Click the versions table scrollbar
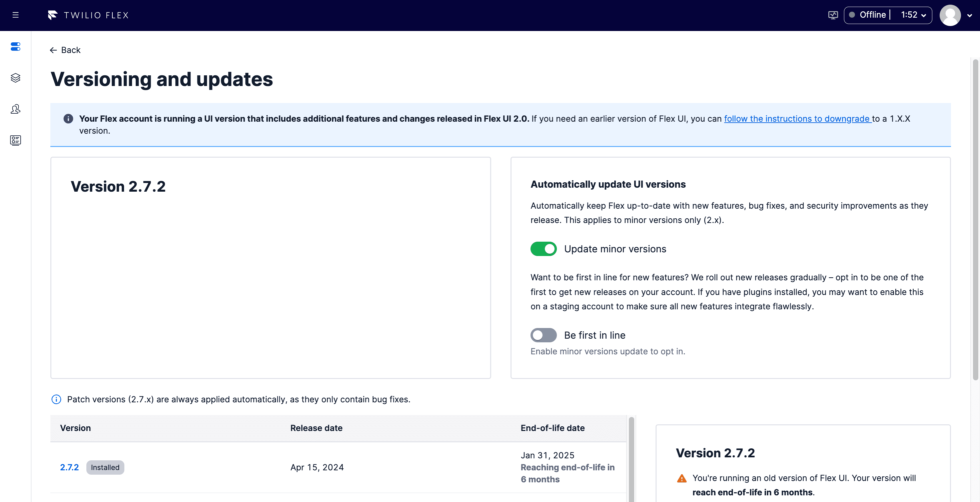The height and width of the screenshot is (502, 980). coord(632,459)
